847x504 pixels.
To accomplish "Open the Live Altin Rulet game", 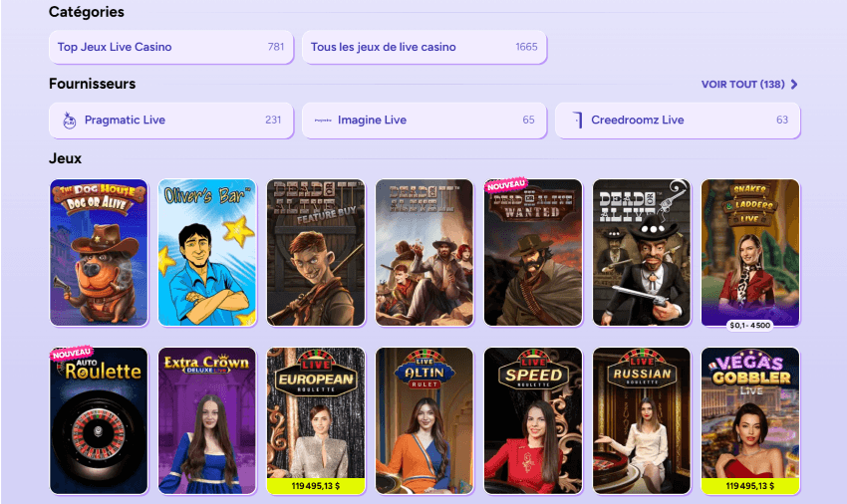I will pyautogui.click(x=424, y=420).
